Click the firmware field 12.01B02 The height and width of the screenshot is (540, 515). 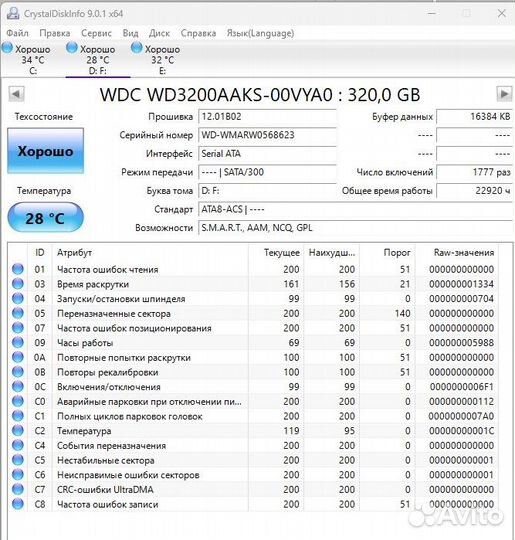(x=267, y=117)
